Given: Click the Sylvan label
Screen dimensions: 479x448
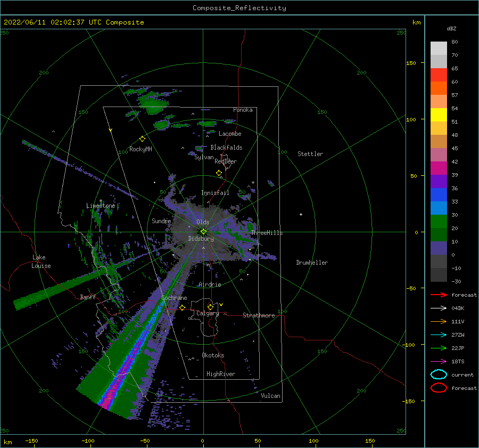Looking at the screenshot, I should (204, 158).
